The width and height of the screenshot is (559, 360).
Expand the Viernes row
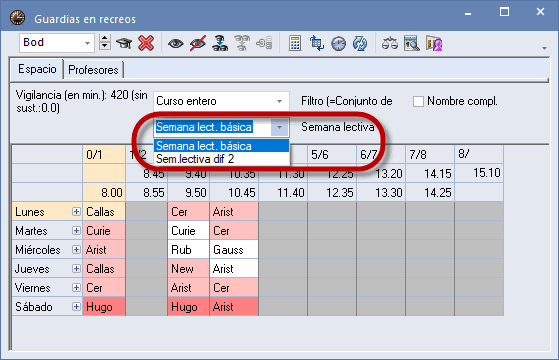point(76,287)
